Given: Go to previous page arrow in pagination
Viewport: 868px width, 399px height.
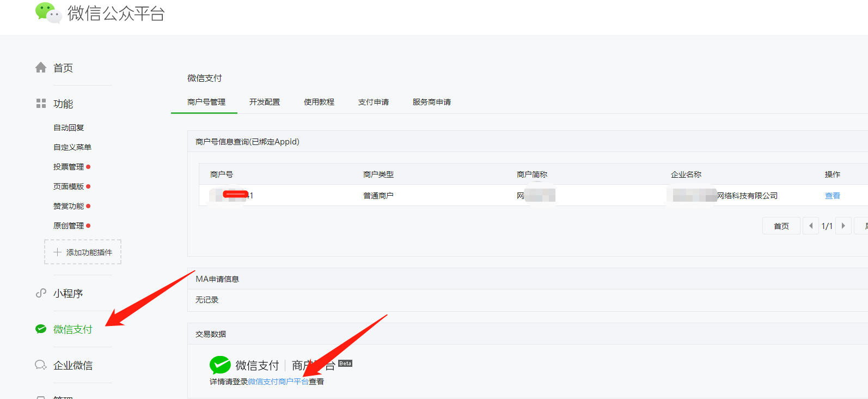Looking at the screenshot, I should [811, 226].
